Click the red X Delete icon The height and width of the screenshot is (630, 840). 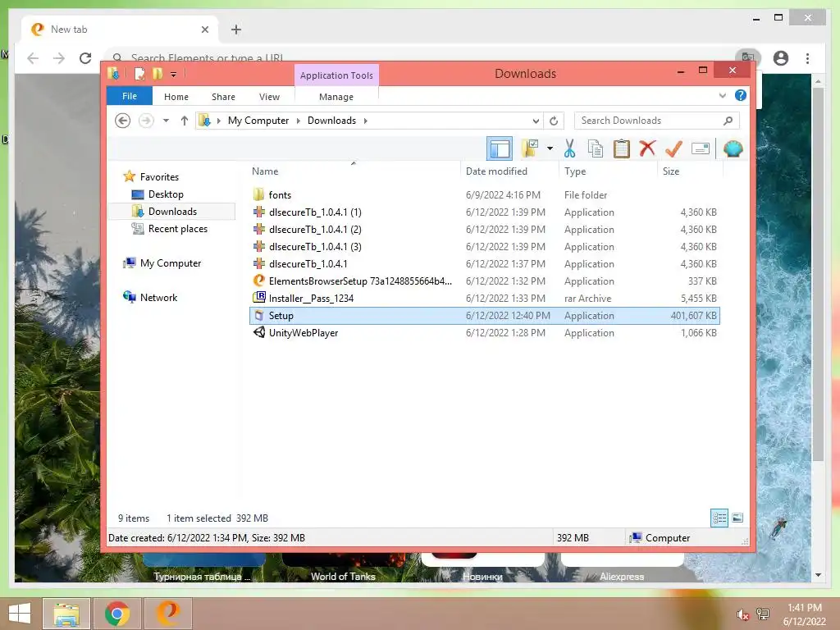[x=647, y=148]
